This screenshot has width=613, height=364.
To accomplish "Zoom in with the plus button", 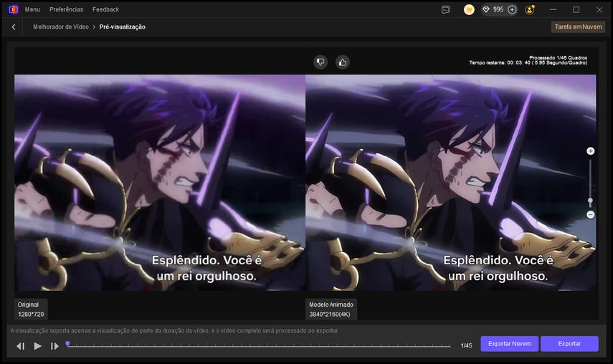I will coord(590,151).
